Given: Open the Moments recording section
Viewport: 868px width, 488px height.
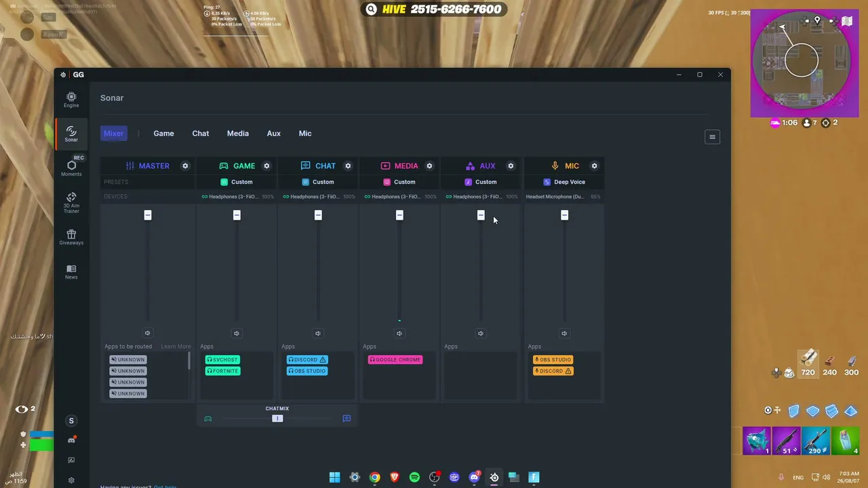Looking at the screenshot, I should click(71, 168).
